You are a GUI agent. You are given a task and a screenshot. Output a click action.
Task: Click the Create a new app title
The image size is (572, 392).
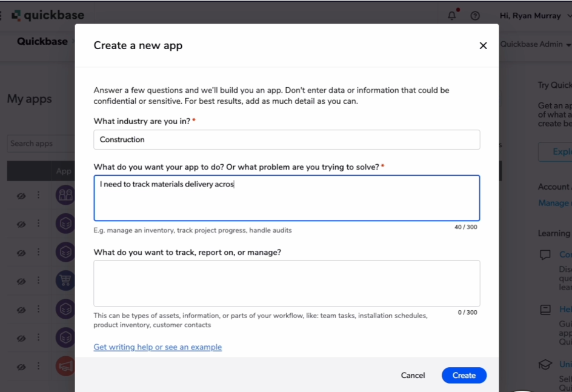[138, 45]
